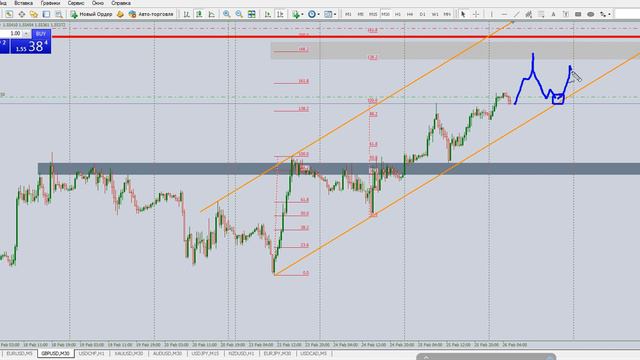Switch to USDJPY,M15 chart tab

click(205, 353)
